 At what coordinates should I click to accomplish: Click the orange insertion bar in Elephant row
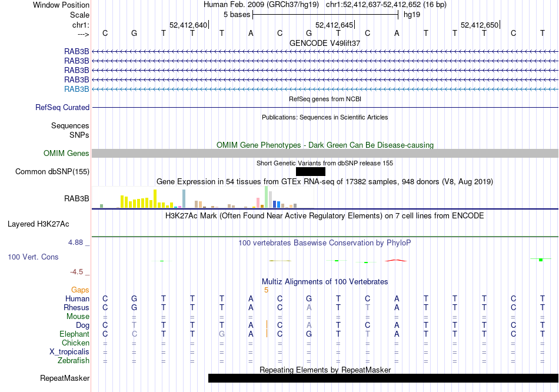coord(267,333)
